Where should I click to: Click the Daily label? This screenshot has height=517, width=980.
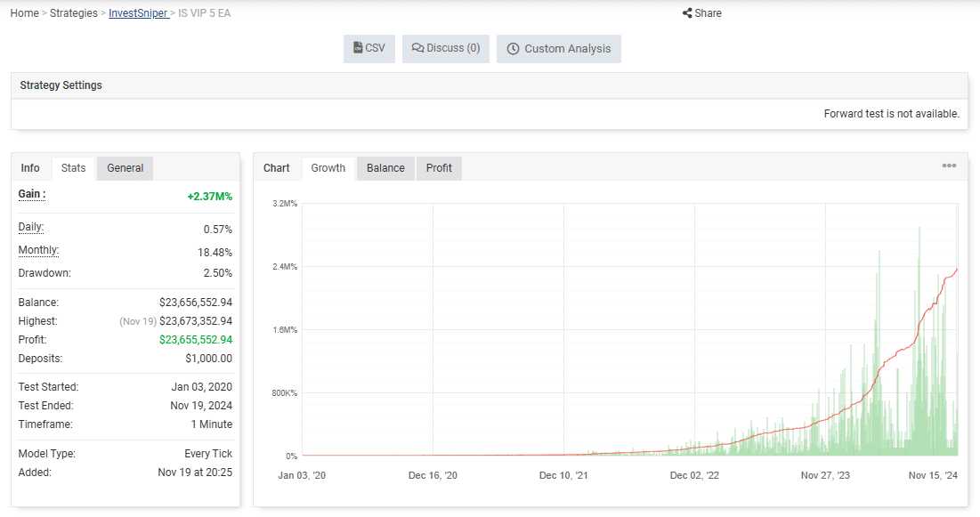click(30, 227)
